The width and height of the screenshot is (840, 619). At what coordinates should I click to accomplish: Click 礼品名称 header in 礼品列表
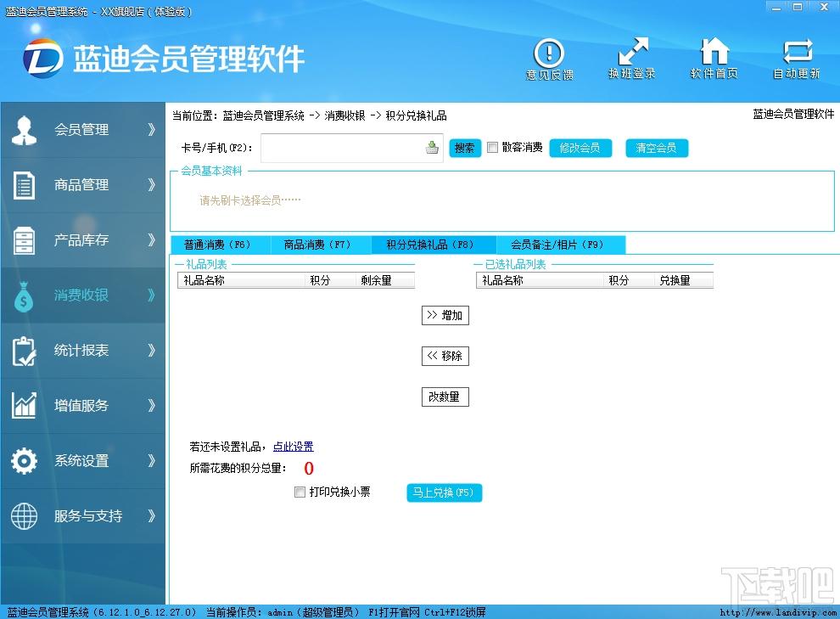click(x=241, y=280)
